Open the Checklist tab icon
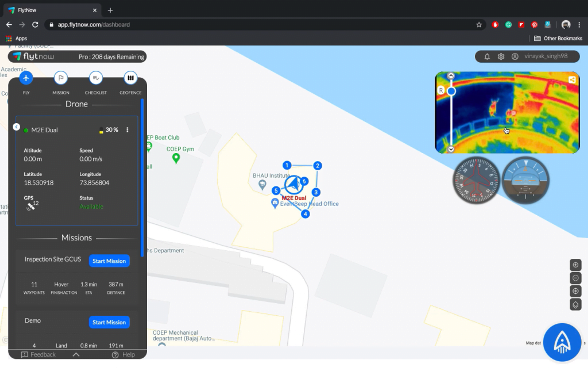Image resolution: width=588 pixels, height=368 pixels. (x=96, y=78)
